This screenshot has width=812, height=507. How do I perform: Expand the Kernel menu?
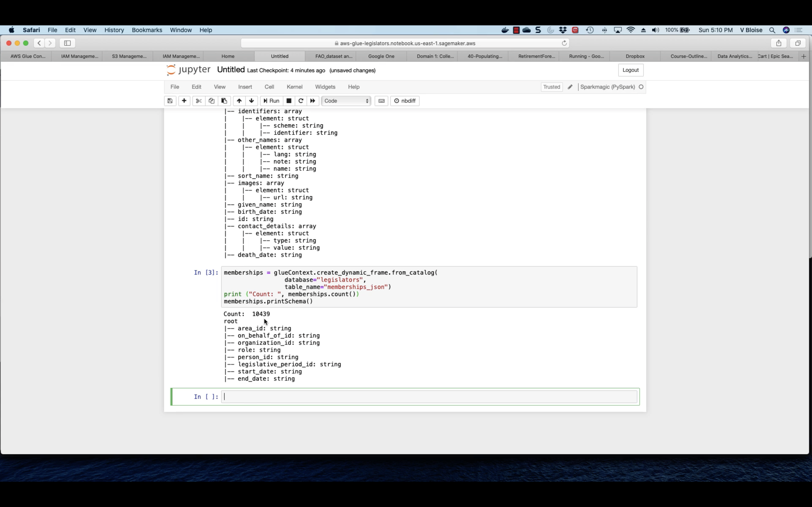pos(294,87)
